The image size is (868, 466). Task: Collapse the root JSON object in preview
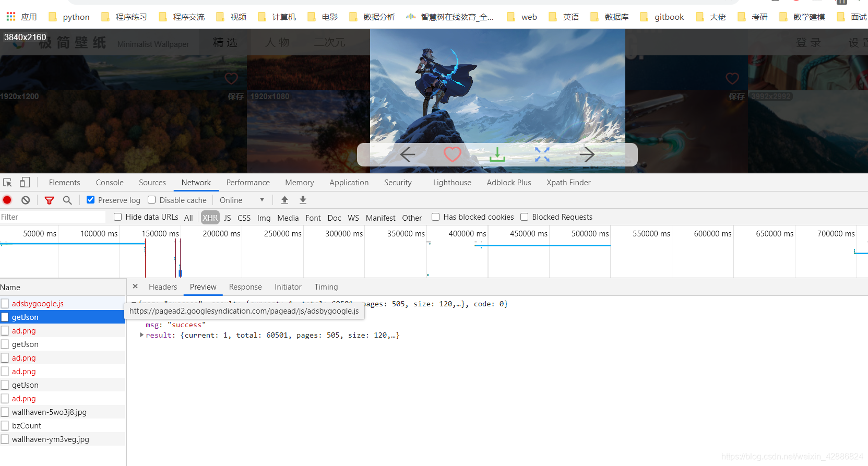pyautogui.click(x=134, y=304)
